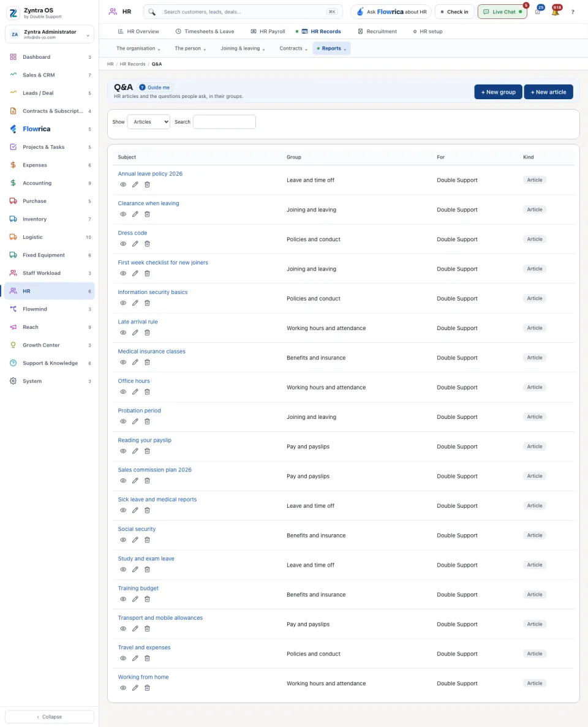Click the Check in button
588x727 pixels.
[x=454, y=12]
